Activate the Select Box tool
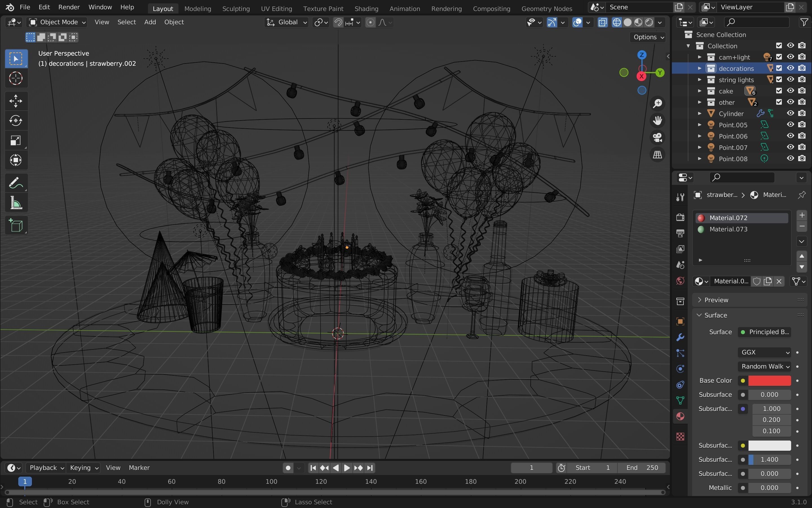Image resolution: width=812 pixels, height=508 pixels. coord(16,58)
